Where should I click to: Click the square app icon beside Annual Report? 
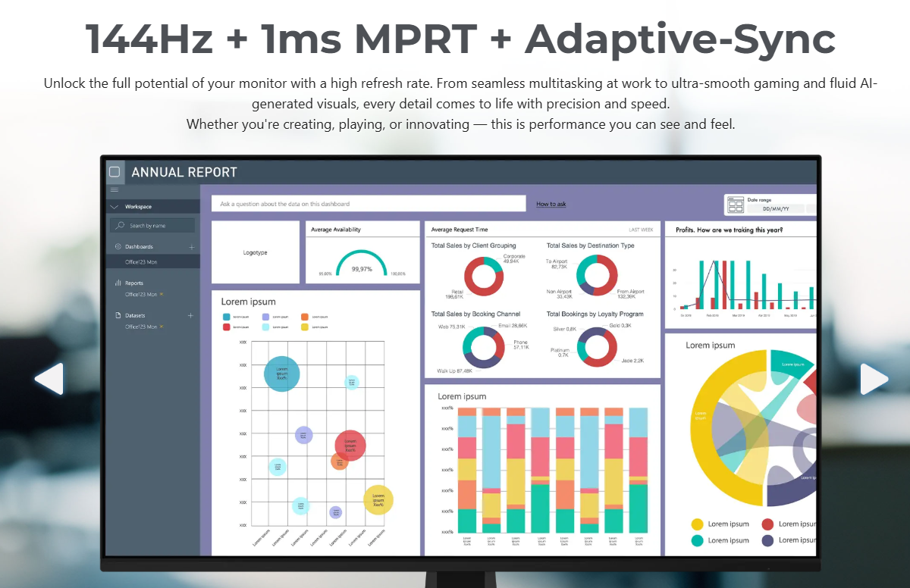(115, 172)
